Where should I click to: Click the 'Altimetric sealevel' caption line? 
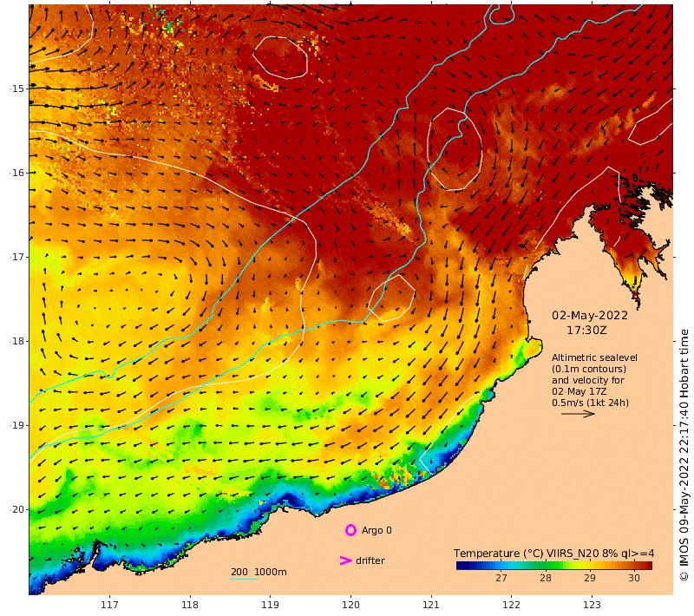pos(594,357)
